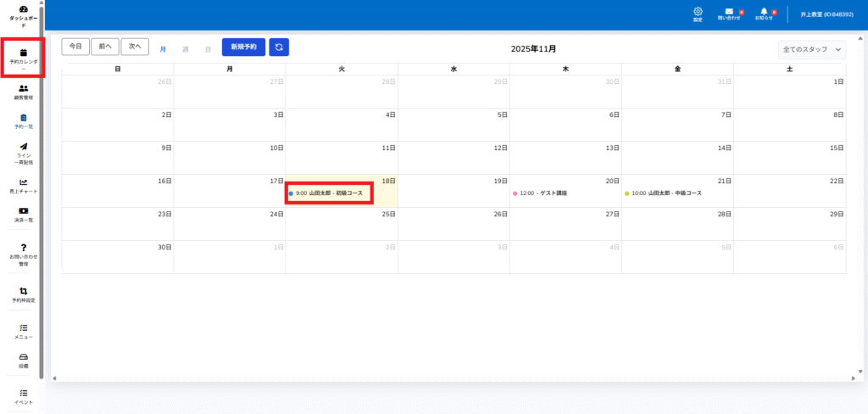The image size is (868, 414).
Task: Click the 今日 button
Action: tap(75, 48)
